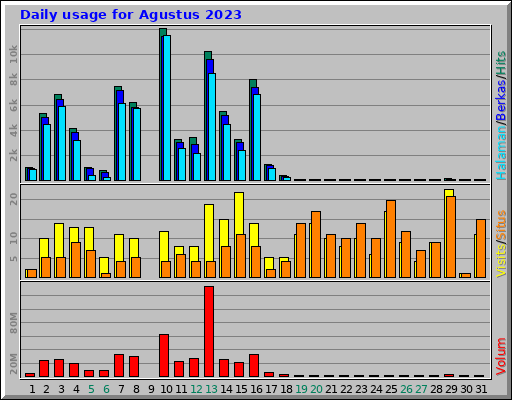This screenshot has height=400, width=512.
Task: Click green day label '19'
Action: (x=301, y=389)
